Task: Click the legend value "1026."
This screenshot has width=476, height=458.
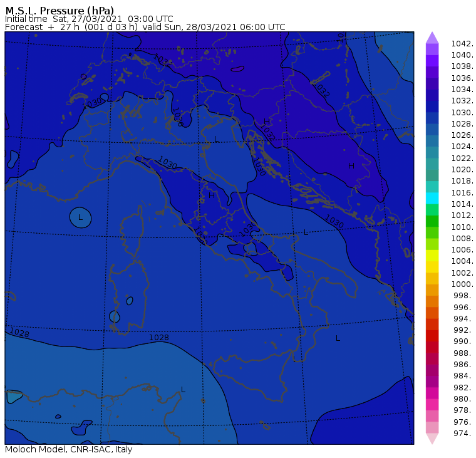Action: click(x=462, y=135)
